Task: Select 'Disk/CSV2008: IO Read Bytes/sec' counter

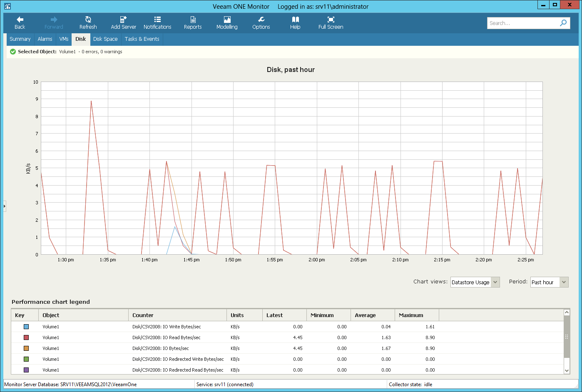Action: [x=166, y=337]
